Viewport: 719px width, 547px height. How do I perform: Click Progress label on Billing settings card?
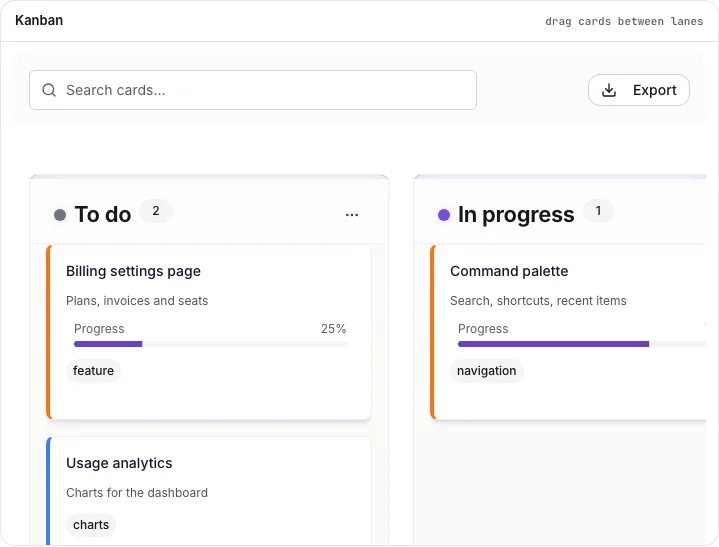pyautogui.click(x=99, y=329)
